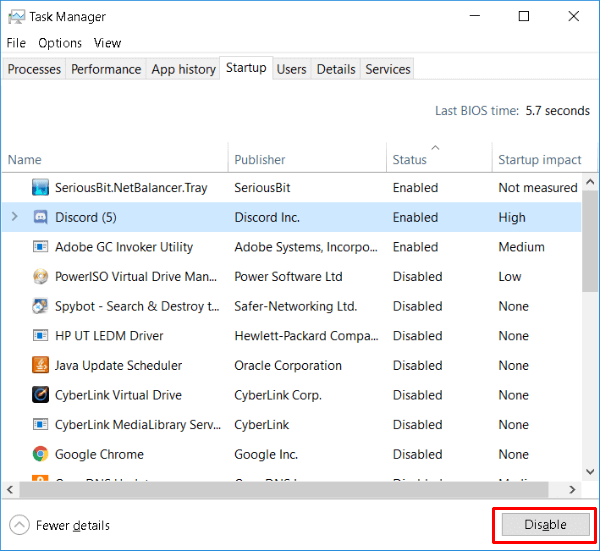The image size is (600, 551).
Task: Click the Fewer details label
Action: tap(73, 525)
